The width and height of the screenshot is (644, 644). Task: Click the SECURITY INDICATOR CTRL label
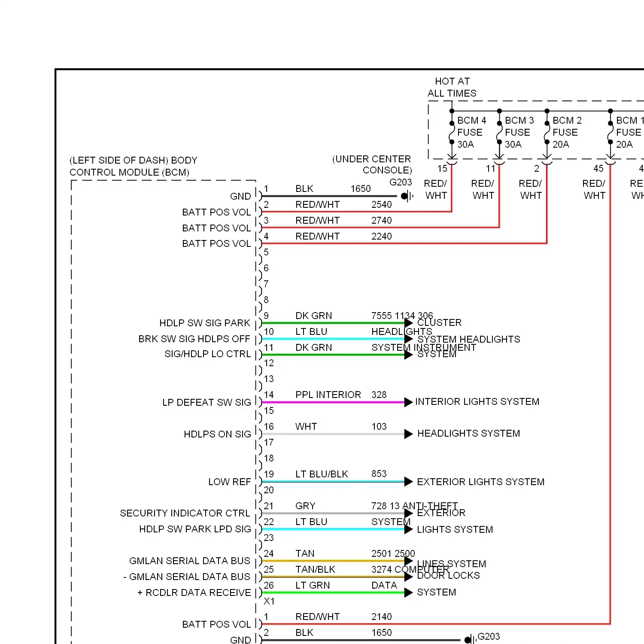(185, 513)
